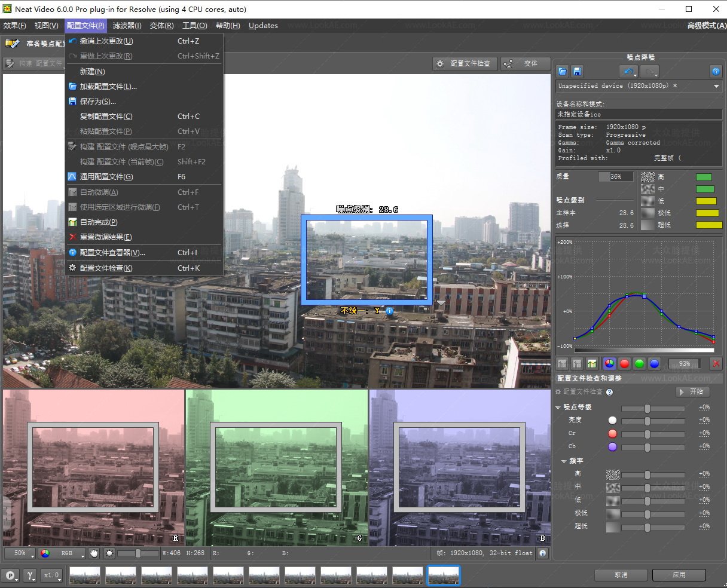Click the 应用 apply button
The width and height of the screenshot is (727, 588).
679,575
